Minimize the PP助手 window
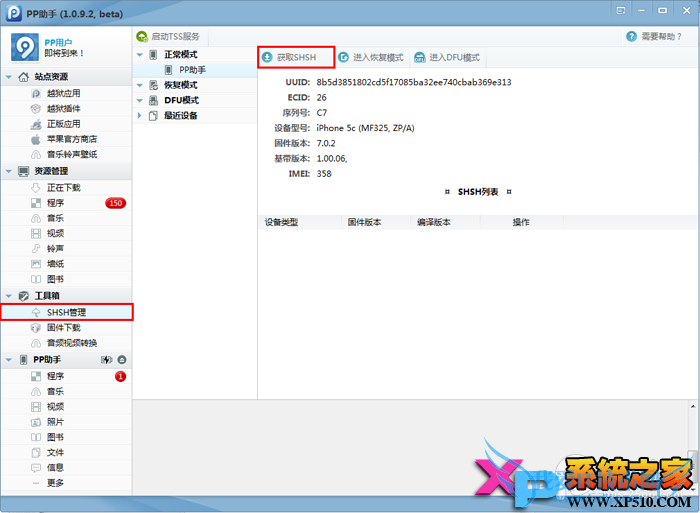The width and height of the screenshot is (700, 513). [x=642, y=10]
